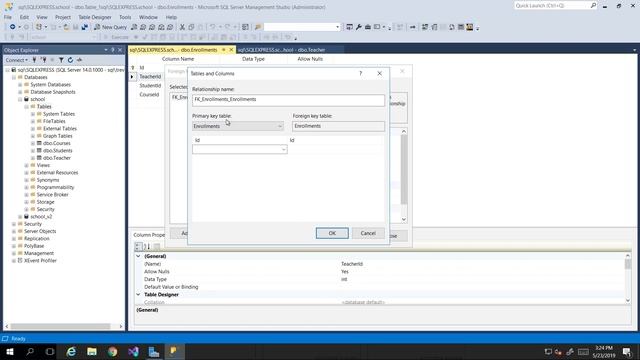Click Cancel in Tables and Columns dialog
This screenshot has width=640, height=360.
(368, 233)
